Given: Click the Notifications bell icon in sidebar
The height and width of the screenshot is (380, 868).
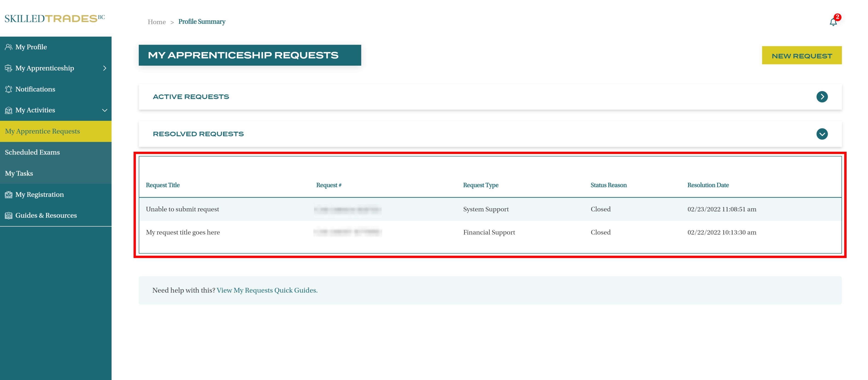Looking at the screenshot, I should click(x=9, y=89).
